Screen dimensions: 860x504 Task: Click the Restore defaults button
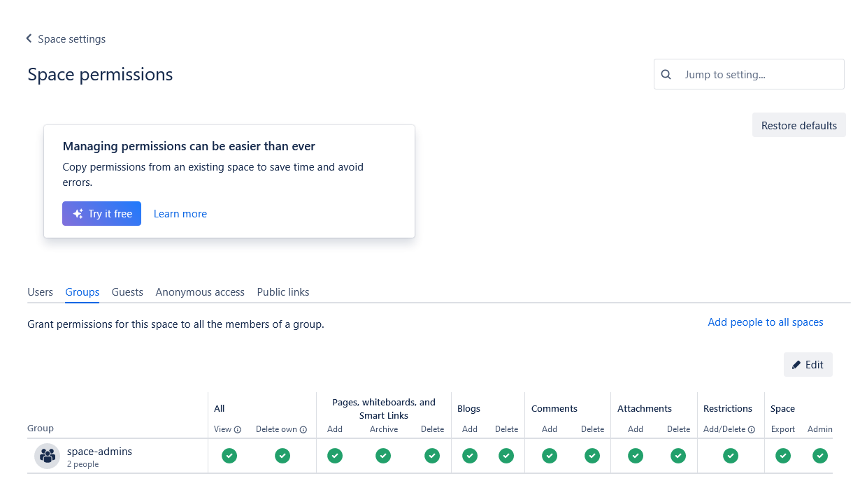[799, 125]
